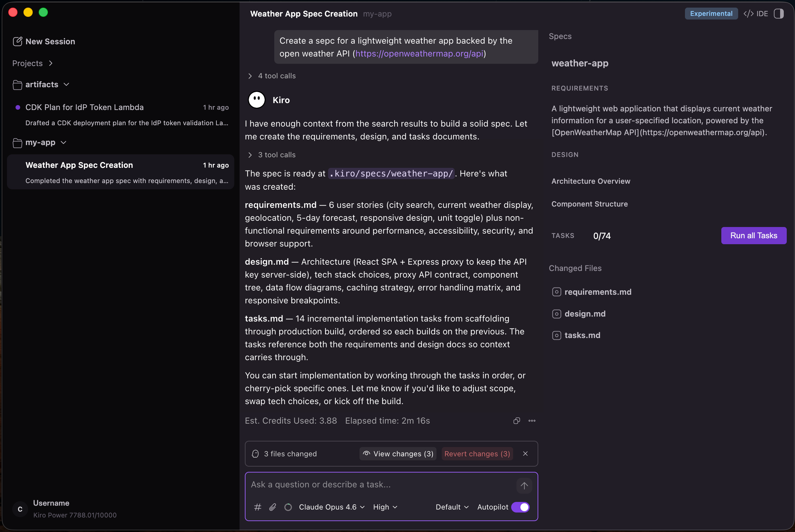
Task: Open the Claude Opus 4.6 model dropdown
Action: (x=331, y=507)
